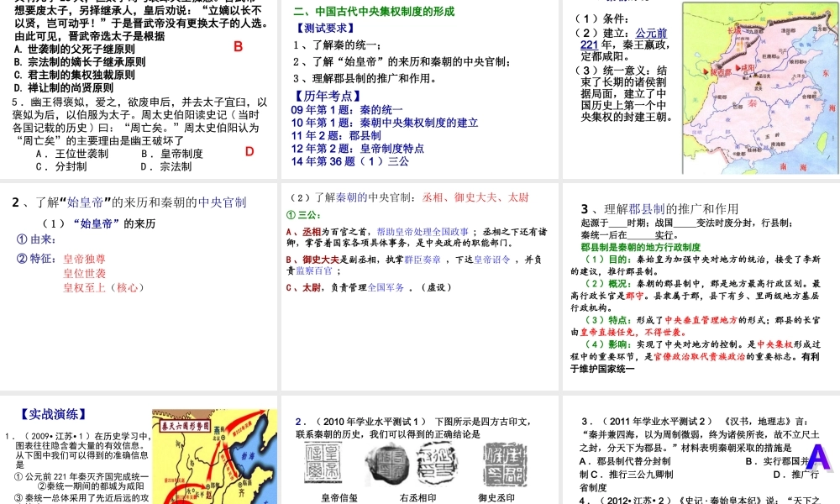
Task: Select the line 1、了解秦的统一
Action: [337, 45]
